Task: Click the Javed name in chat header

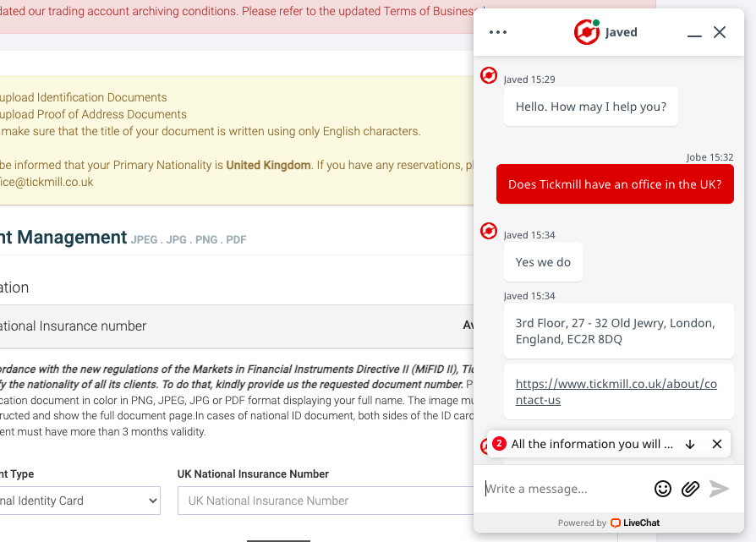Action: click(x=621, y=32)
